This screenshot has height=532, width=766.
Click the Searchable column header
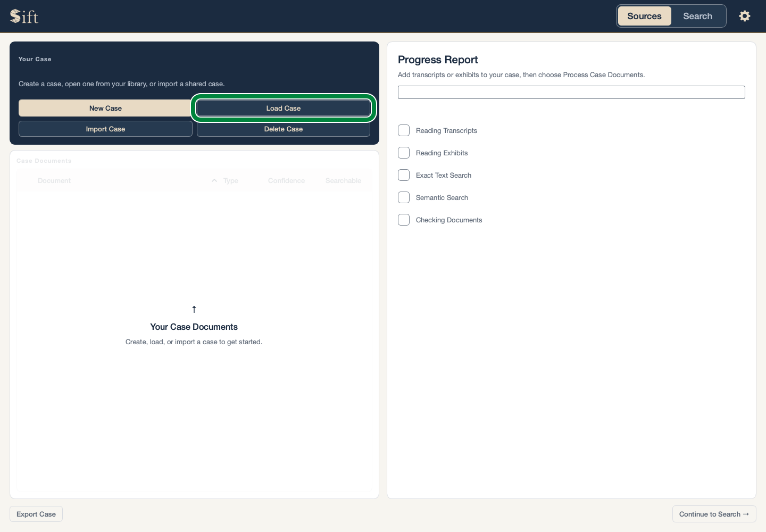343,181
